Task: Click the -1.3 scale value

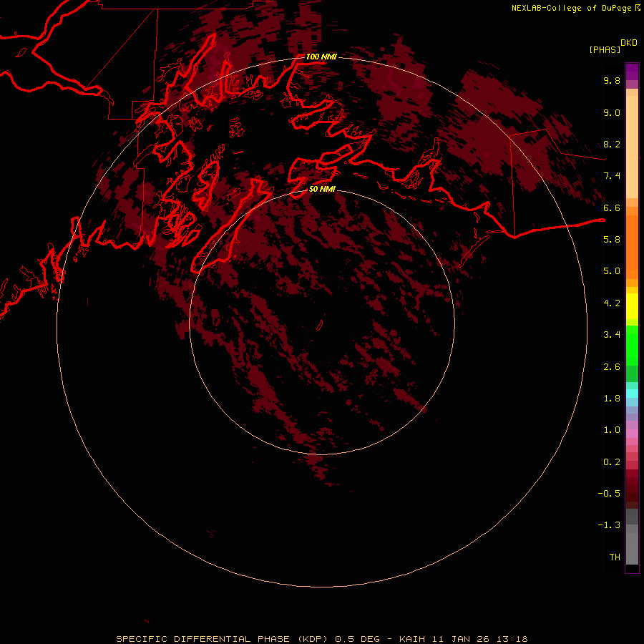Action: (609, 525)
